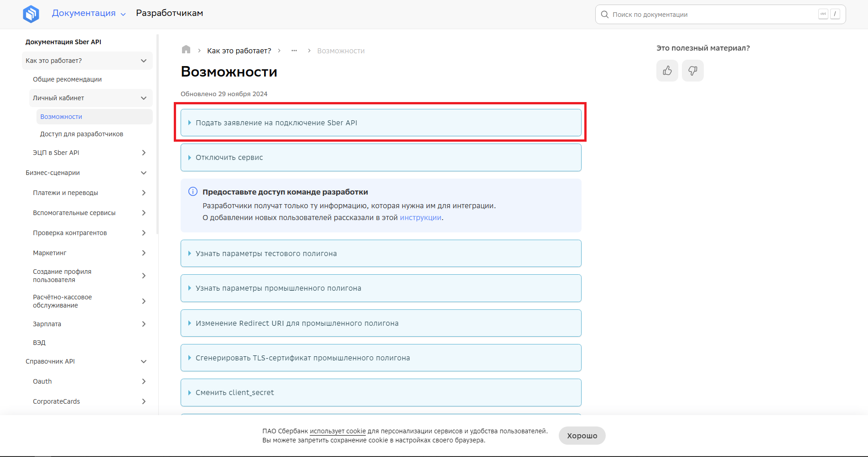Image resolution: width=868 pixels, height=457 pixels.
Task: Open ВЭД sidebar item
Action: click(x=39, y=343)
